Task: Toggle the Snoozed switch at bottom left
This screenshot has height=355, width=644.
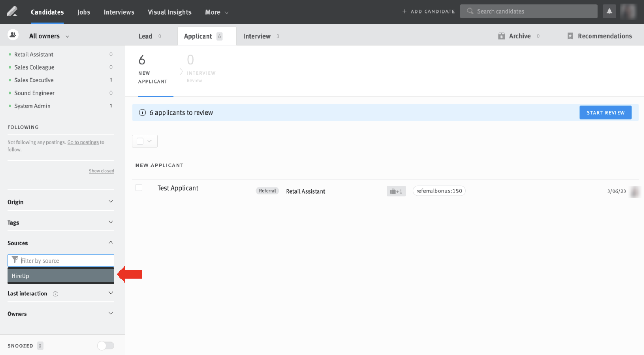Action: 105,345
